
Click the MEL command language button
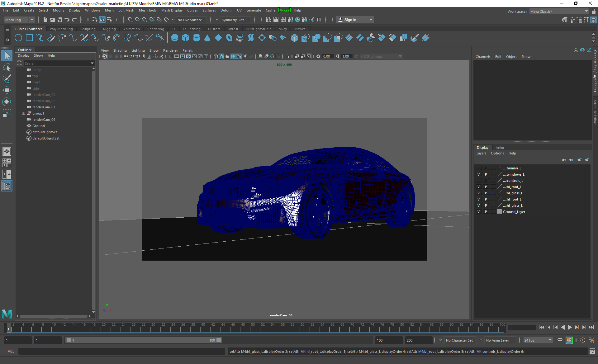pyautogui.click(x=11, y=351)
